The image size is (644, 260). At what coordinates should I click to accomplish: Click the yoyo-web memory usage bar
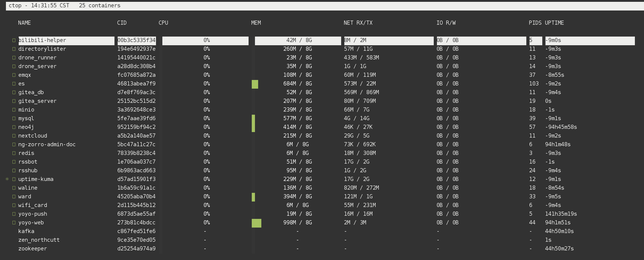coord(257,223)
